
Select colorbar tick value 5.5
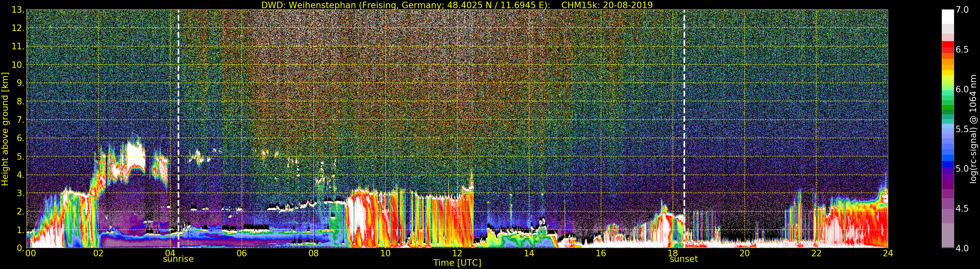962,129
